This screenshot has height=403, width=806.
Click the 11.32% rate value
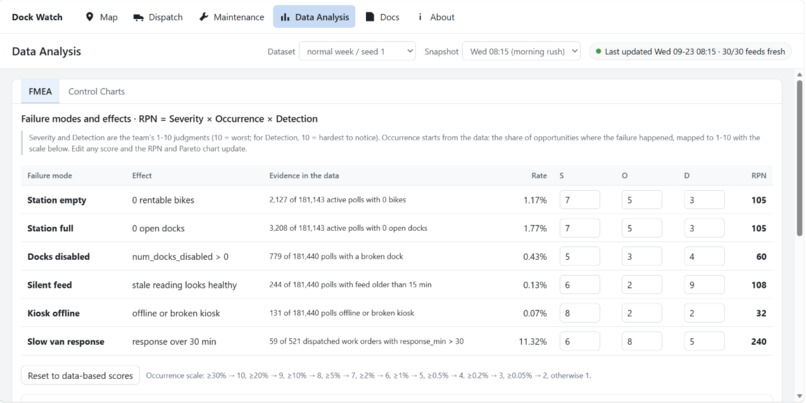click(533, 342)
